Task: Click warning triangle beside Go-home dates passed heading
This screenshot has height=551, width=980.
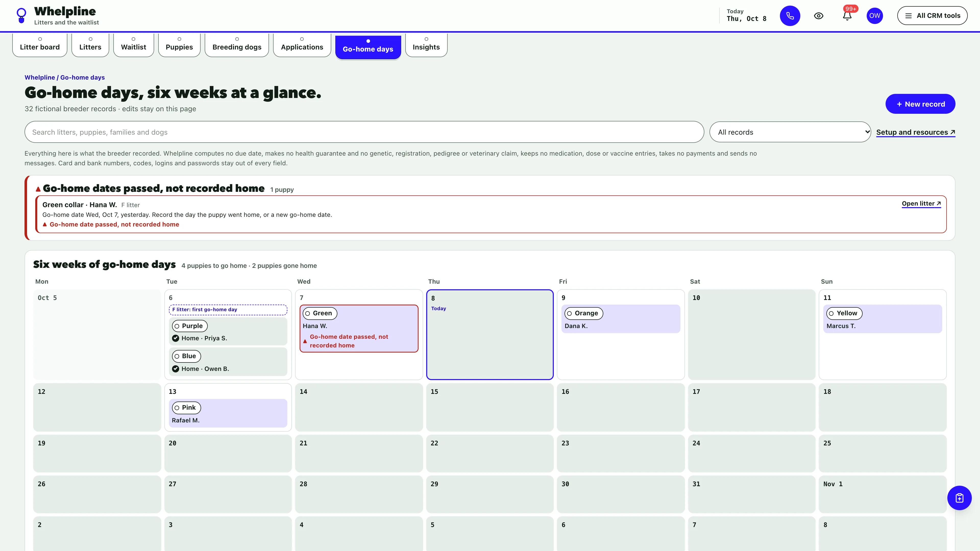Action: point(38,189)
